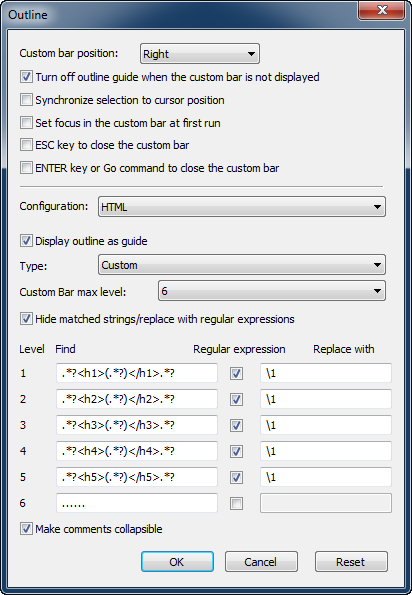Check Set focus in custom bar at first run
This screenshot has width=412, height=595.
pos(26,123)
